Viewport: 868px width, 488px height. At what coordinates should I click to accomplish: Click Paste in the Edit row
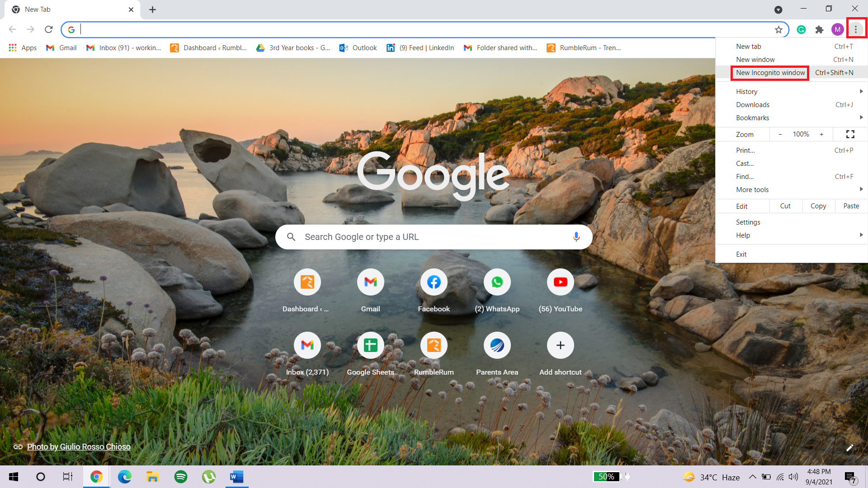851,206
